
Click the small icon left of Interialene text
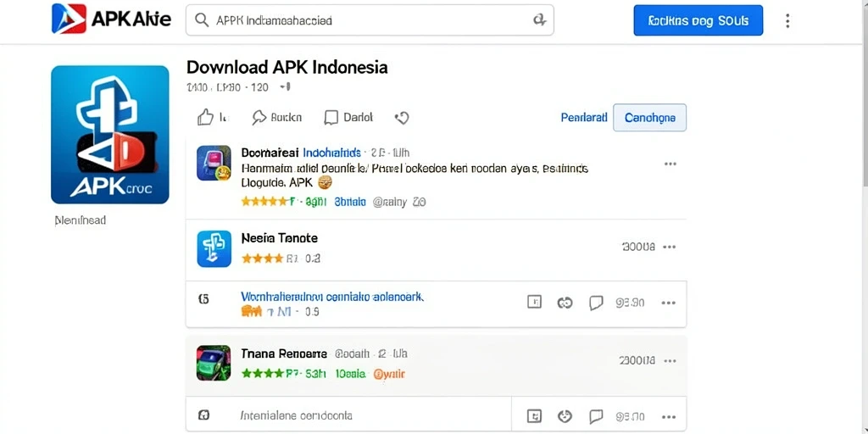pyautogui.click(x=203, y=415)
